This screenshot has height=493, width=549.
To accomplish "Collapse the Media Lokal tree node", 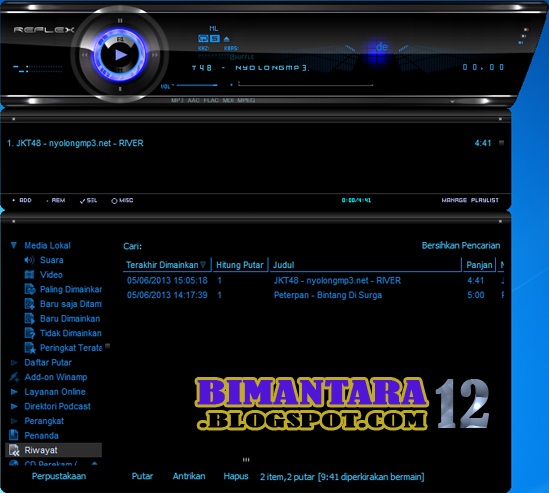I will (x=14, y=245).
